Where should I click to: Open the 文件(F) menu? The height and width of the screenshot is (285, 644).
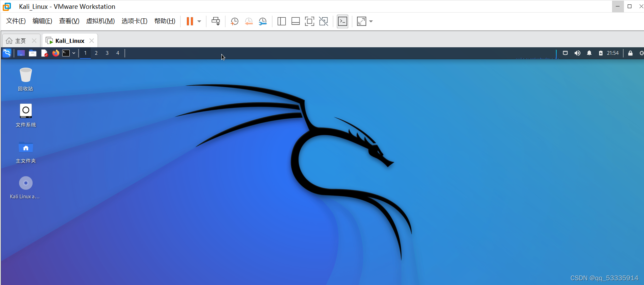coord(16,21)
